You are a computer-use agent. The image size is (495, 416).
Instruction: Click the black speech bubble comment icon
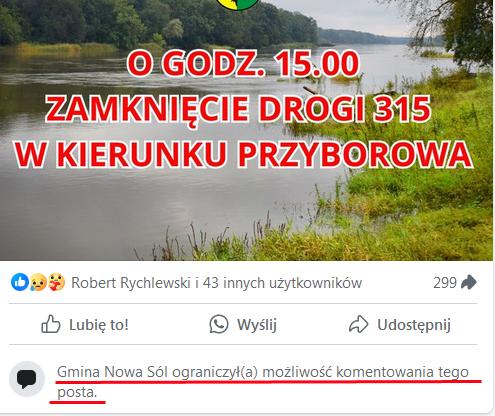pos(27,379)
